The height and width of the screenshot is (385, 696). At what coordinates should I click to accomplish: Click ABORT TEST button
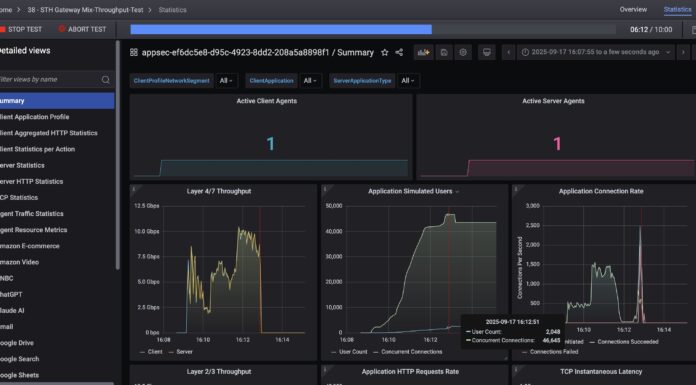[83, 29]
